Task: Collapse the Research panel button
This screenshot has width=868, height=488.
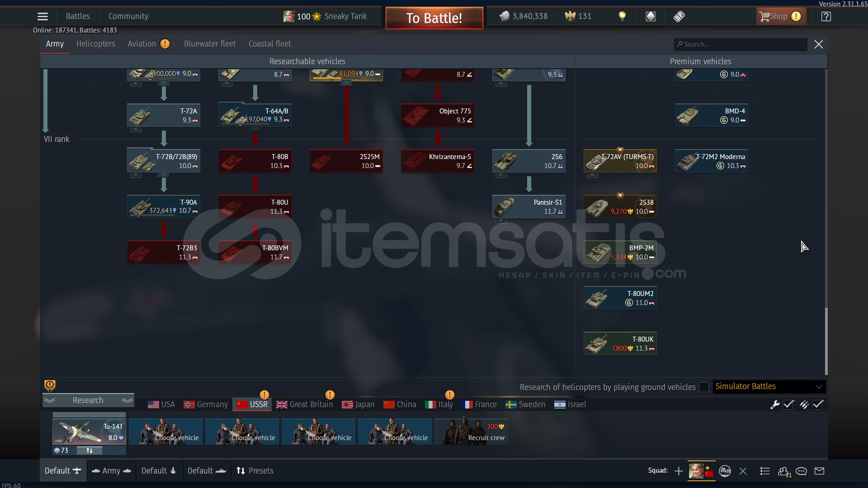Action: tap(88, 400)
